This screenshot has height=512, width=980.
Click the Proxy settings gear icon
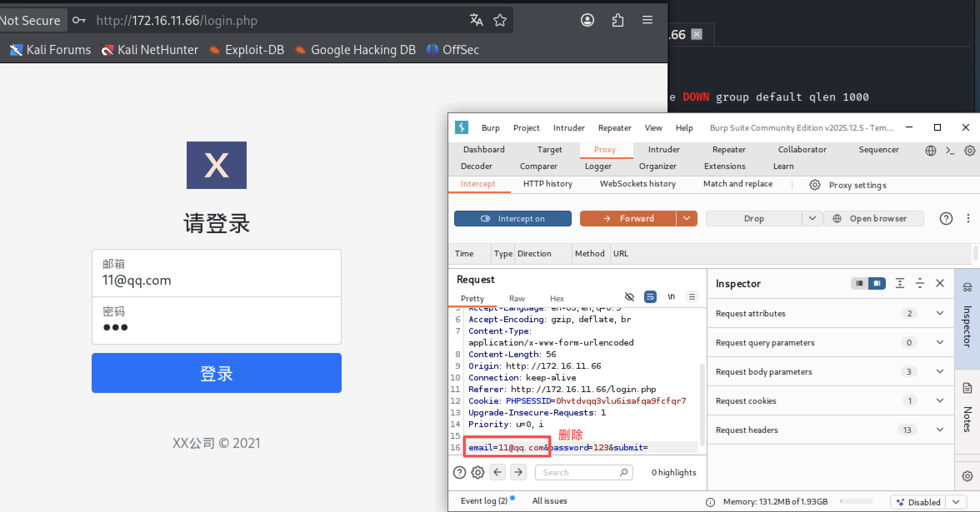point(815,185)
